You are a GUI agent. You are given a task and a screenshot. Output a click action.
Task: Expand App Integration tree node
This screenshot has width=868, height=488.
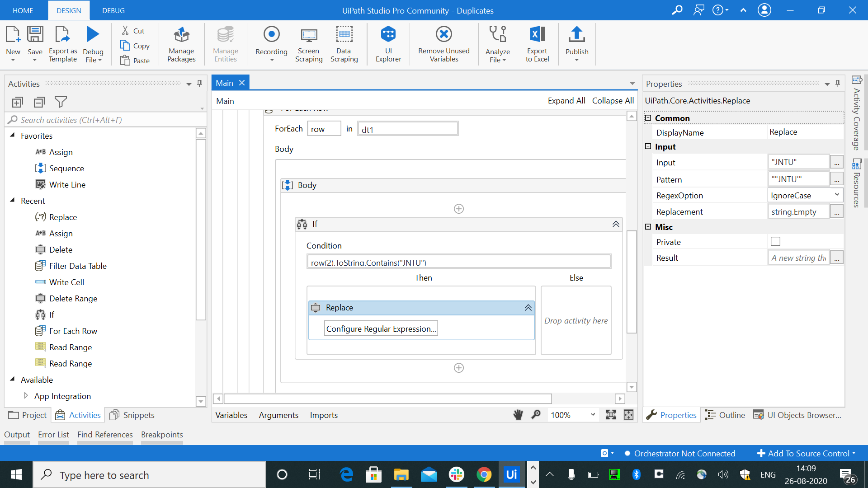26,396
